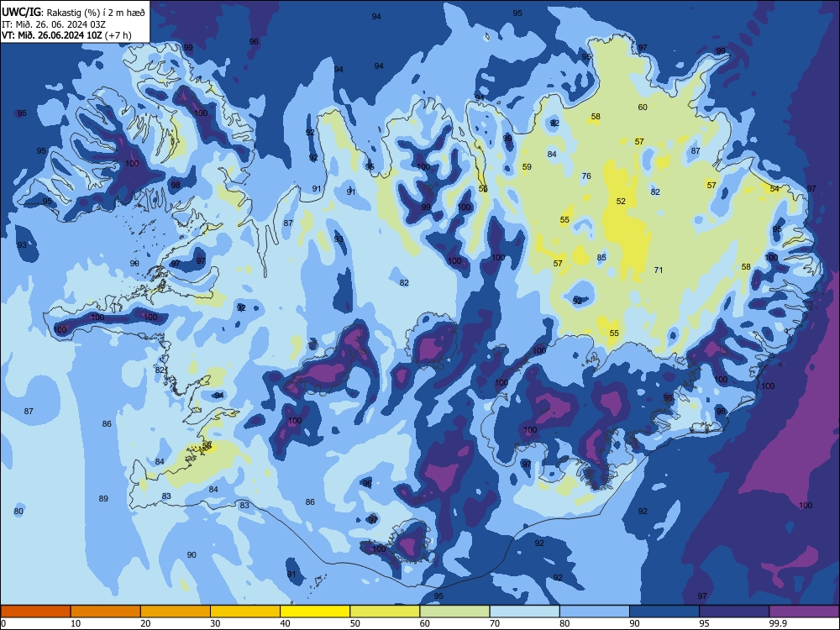Click the amber 20–30 legend swatch
The width and height of the screenshot is (840, 630).
[x=176, y=612]
